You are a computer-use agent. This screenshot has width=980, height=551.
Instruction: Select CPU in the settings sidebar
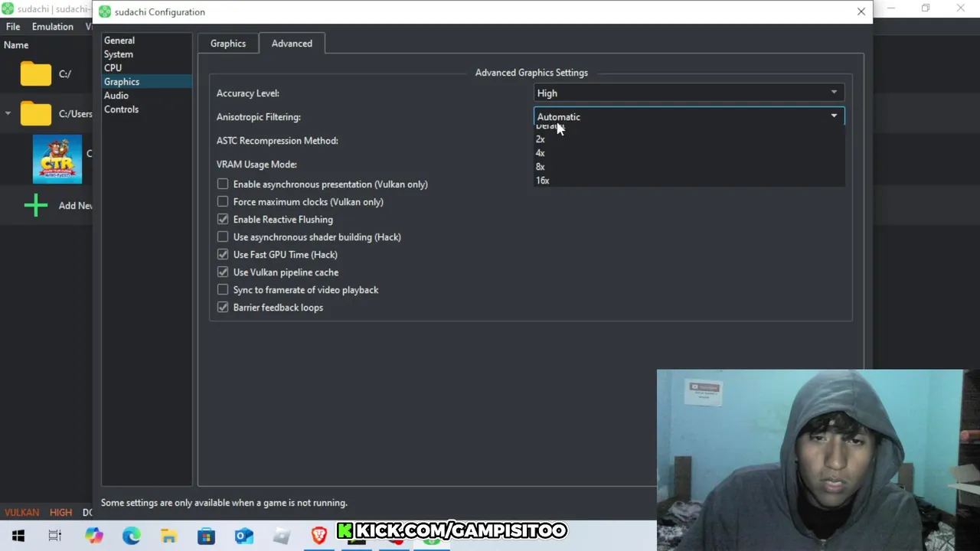146,68
